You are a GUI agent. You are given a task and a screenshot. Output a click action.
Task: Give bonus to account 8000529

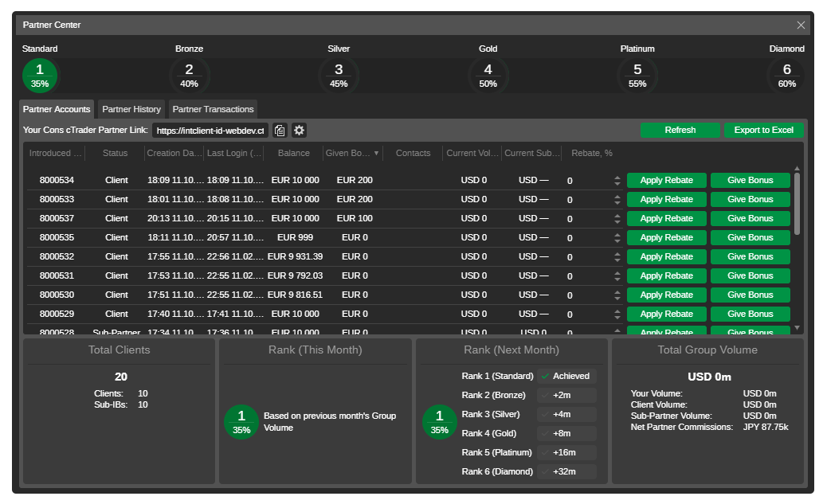750,315
